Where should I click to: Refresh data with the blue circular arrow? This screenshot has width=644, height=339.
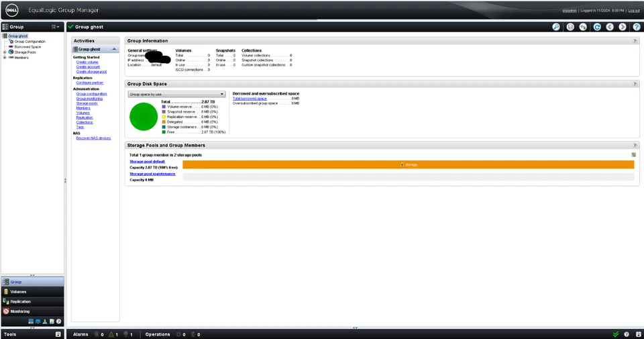597,27
